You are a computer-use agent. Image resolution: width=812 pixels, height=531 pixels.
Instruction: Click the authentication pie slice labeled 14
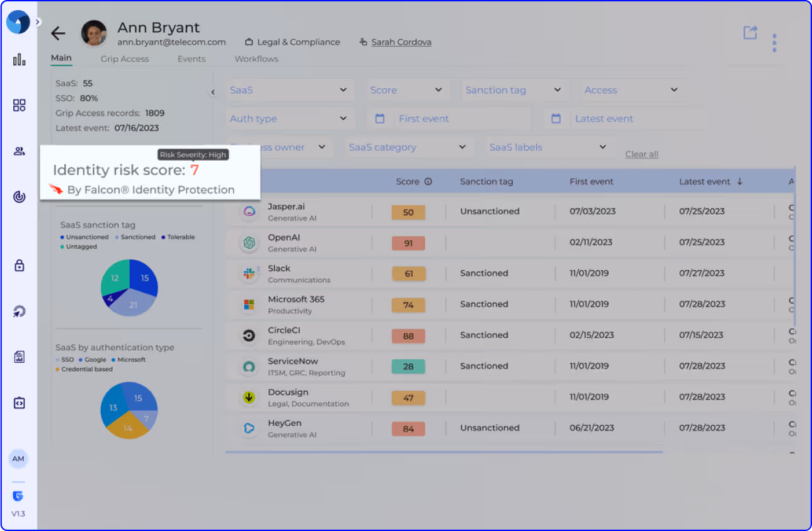pyautogui.click(x=128, y=428)
